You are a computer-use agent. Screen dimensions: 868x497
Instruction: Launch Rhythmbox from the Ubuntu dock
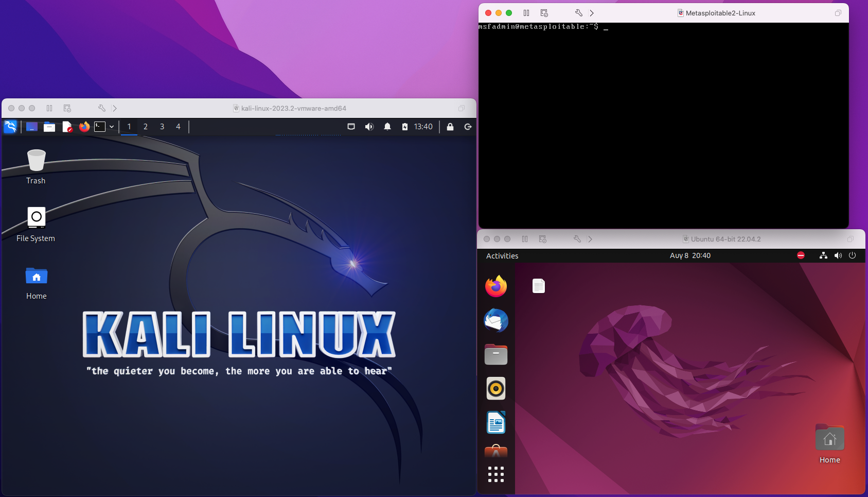pyautogui.click(x=496, y=388)
